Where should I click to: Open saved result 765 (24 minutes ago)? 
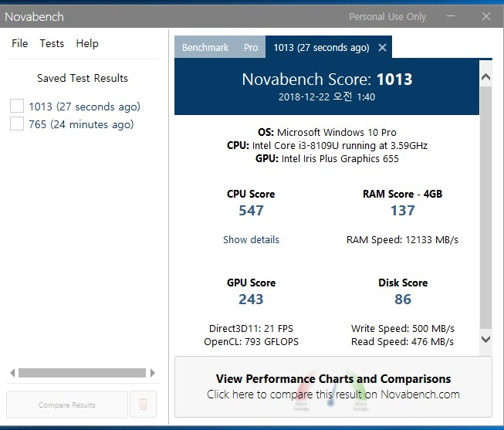81,124
